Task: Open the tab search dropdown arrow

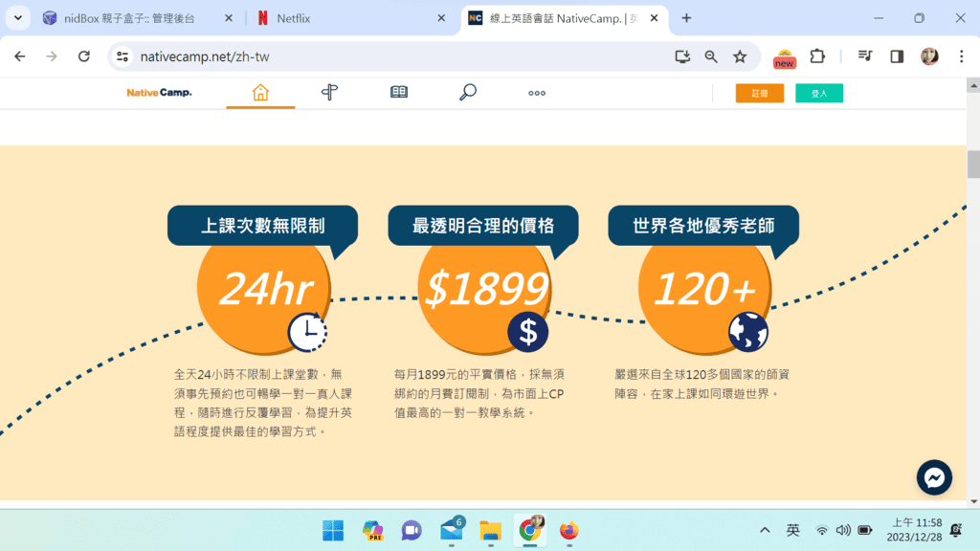Action: (18, 18)
